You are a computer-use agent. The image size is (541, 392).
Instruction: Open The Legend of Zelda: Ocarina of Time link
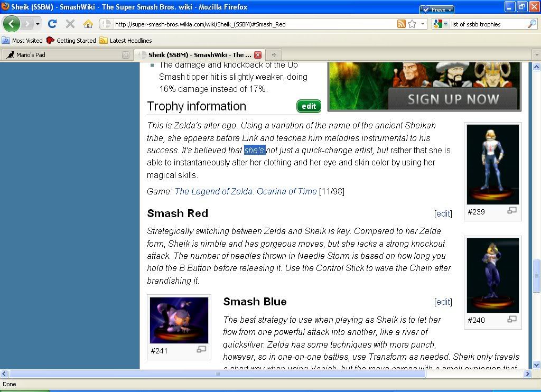coord(245,192)
